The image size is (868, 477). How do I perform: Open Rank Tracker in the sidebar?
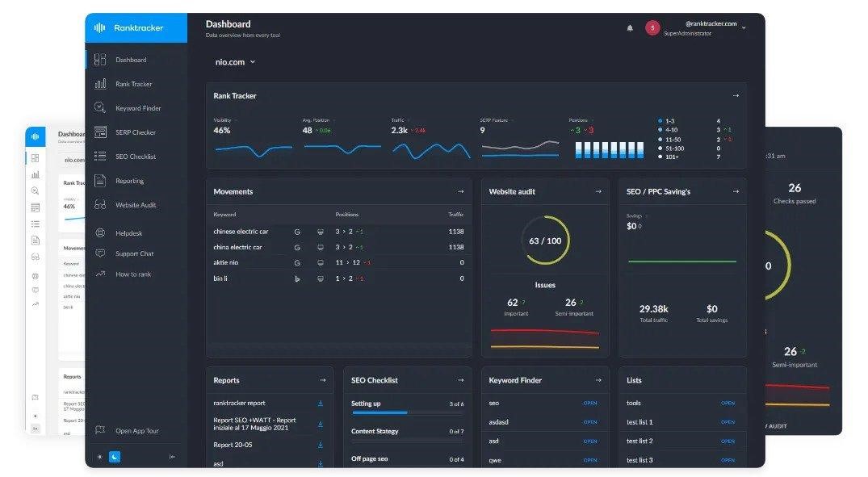tap(133, 84)
